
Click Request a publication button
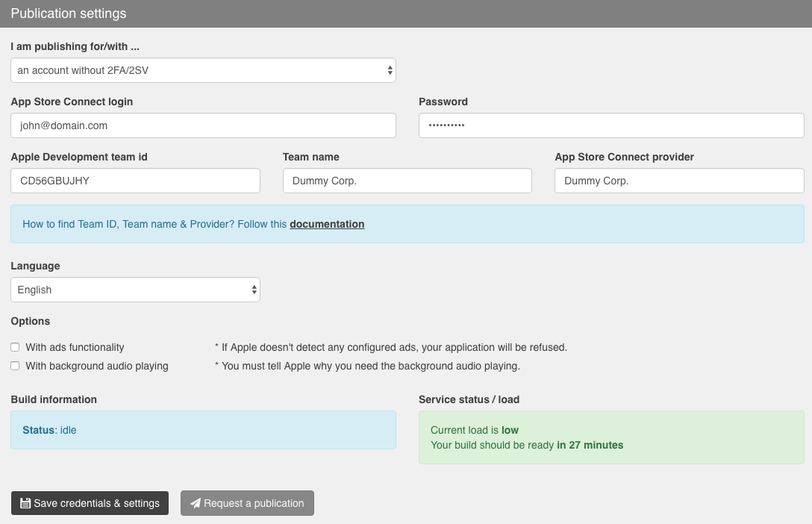(x=247, y=503)
